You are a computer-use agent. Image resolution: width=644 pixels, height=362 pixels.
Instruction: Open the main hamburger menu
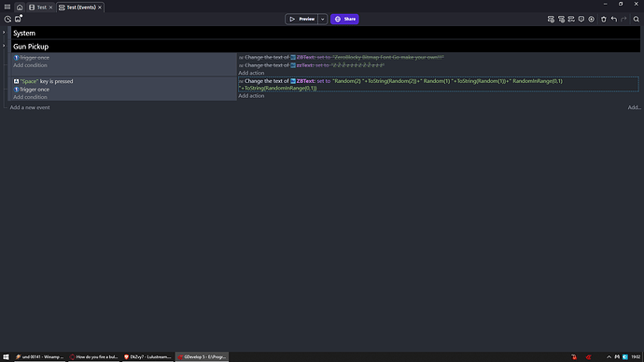point(7,7)
